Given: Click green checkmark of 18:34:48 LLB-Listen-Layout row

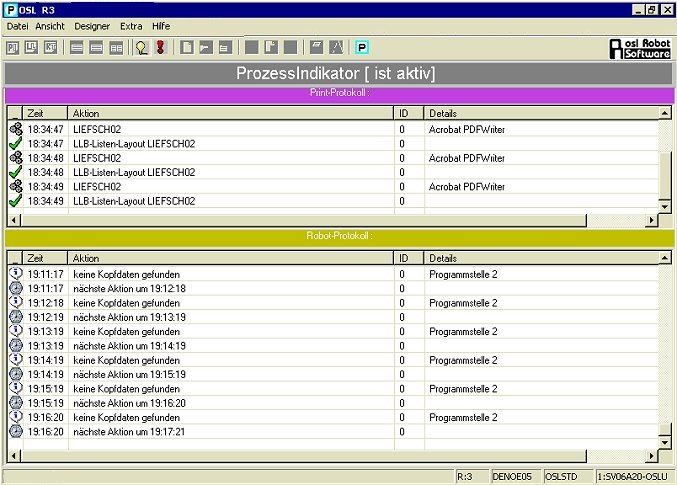Looking at the screenshot, I should (16, 172).
